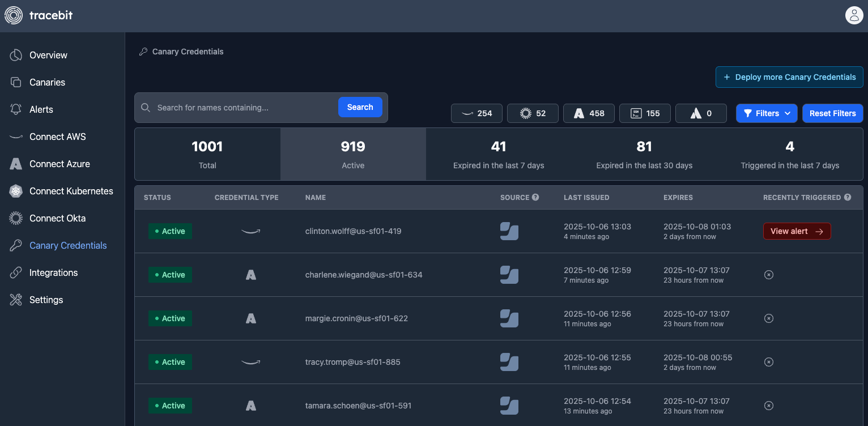The width and height of the screenshot is (868, 426).
Task: Open the Filters dropdown
Action: 767,113
